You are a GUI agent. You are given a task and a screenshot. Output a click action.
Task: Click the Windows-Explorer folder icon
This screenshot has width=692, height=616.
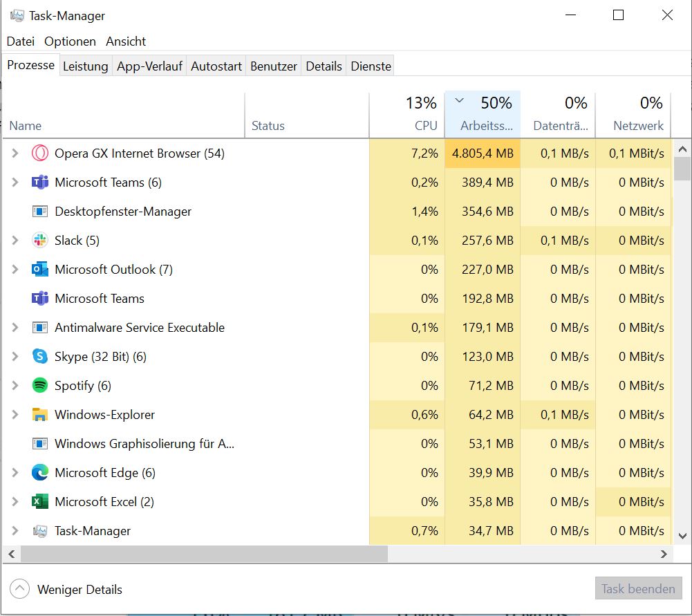[39, 415]
